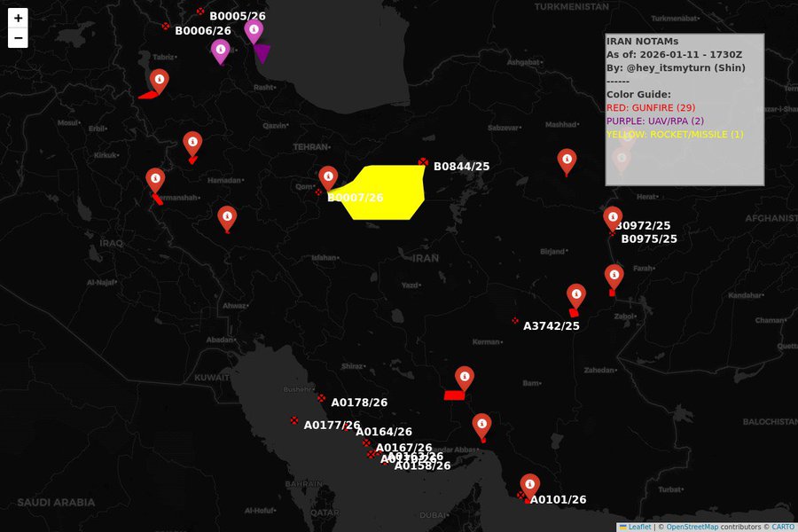Viewport: 798px width, 532px height.
Task: Click the 'PURPLE: UAV/RPA (2)' legend entry
Action: (655, 121)
